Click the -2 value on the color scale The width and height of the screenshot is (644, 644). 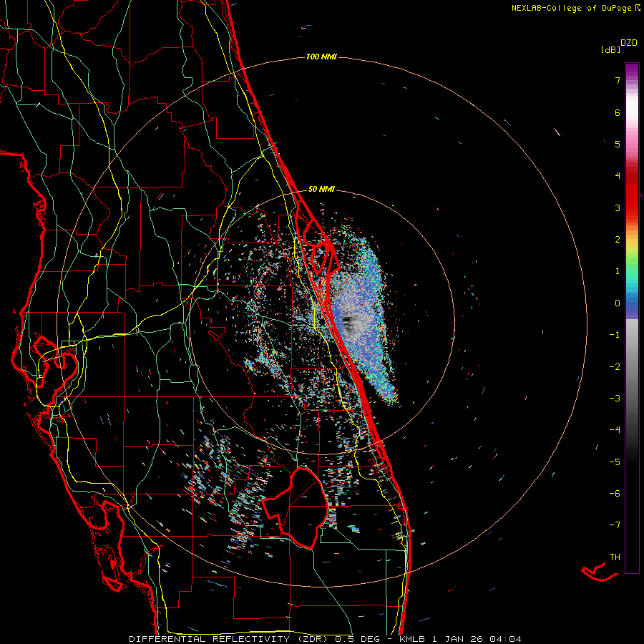(615, 366)
